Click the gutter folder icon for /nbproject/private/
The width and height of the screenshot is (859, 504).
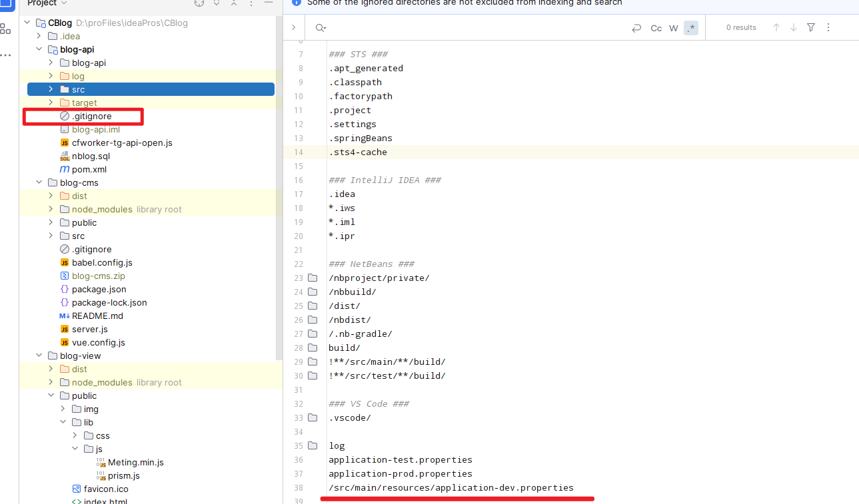313,278
